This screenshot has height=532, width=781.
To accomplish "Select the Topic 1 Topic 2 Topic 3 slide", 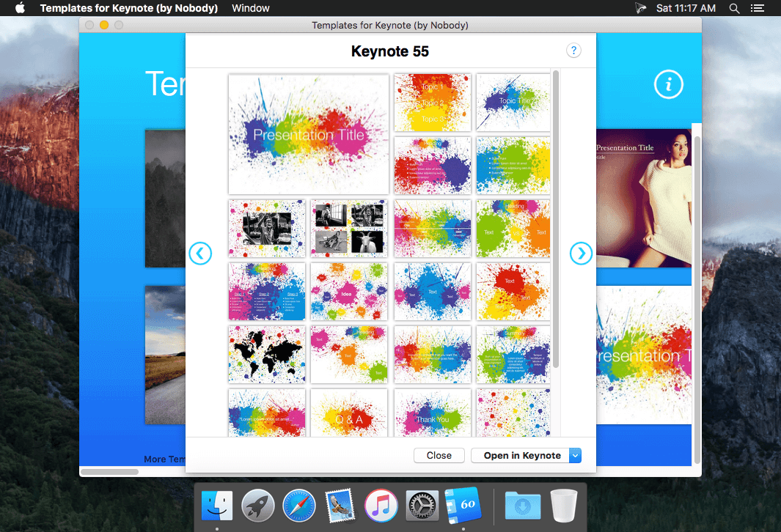I will coord(433,103).
